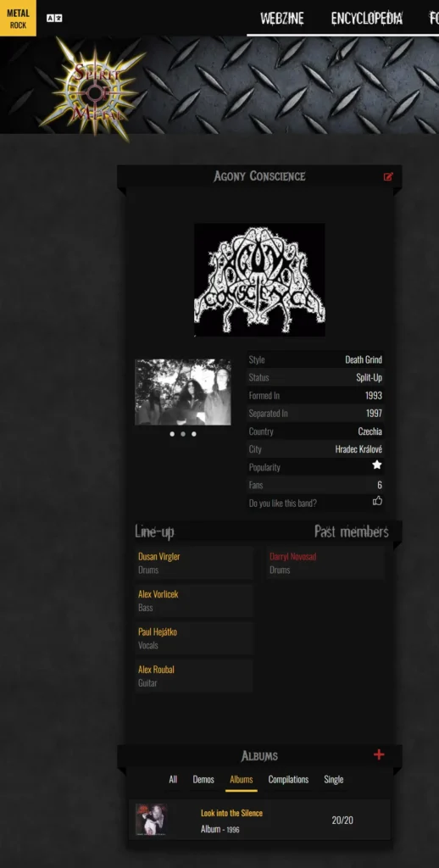Switch to the Single tab
The image size is (439, 868).
(x=334, y=780)
